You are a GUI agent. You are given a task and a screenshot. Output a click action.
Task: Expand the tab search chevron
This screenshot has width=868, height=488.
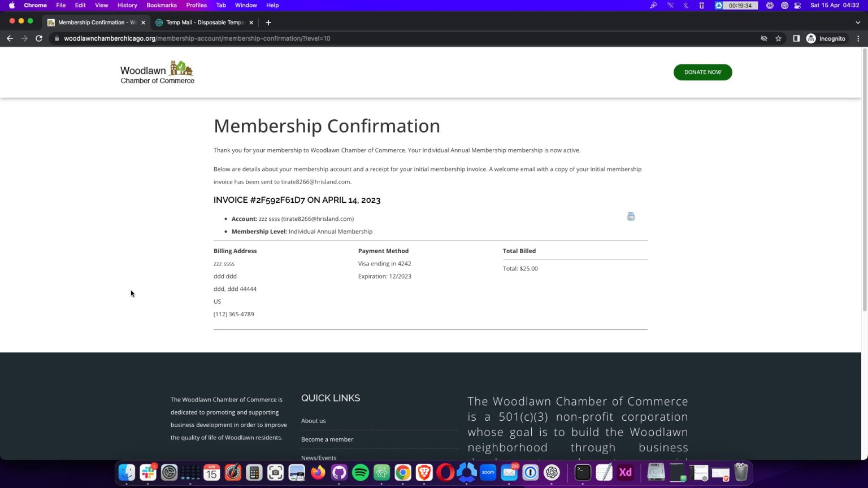[857, 23]
